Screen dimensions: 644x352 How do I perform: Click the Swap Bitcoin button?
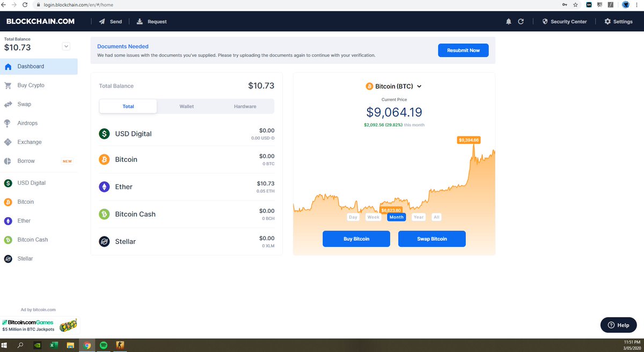tap(432, 239)
